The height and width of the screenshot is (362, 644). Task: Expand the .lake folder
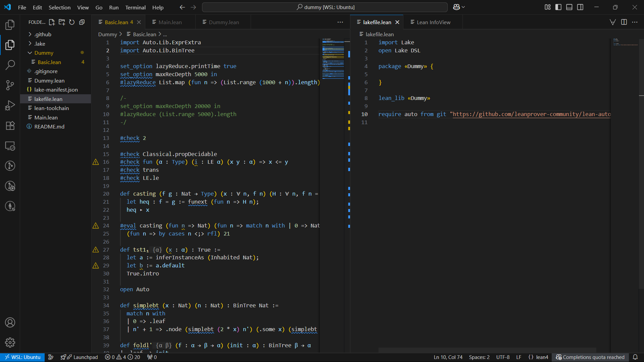pos(40,44)
